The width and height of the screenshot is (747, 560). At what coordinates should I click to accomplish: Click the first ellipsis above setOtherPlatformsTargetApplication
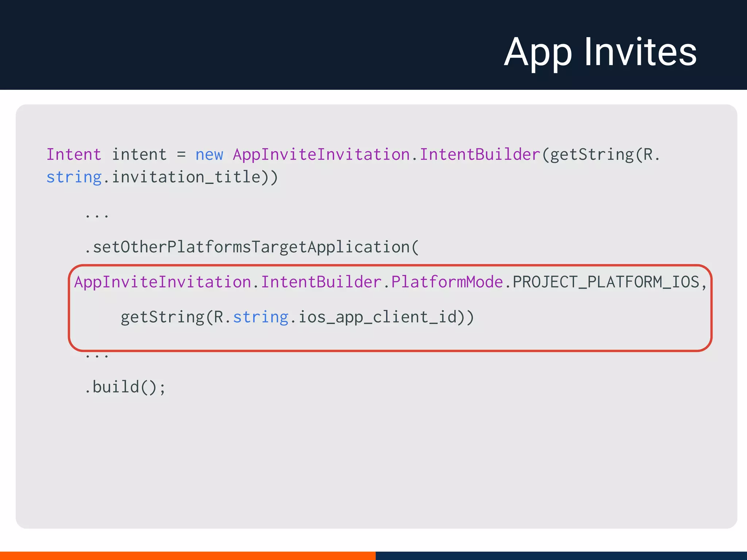point(97,216)
